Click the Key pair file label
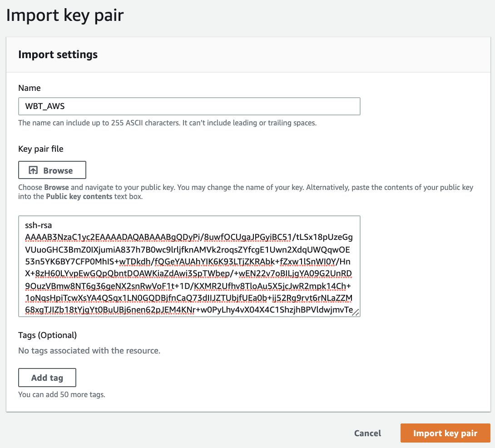Image resolution: width=495 pixels, height=448 pixels. 41,149
